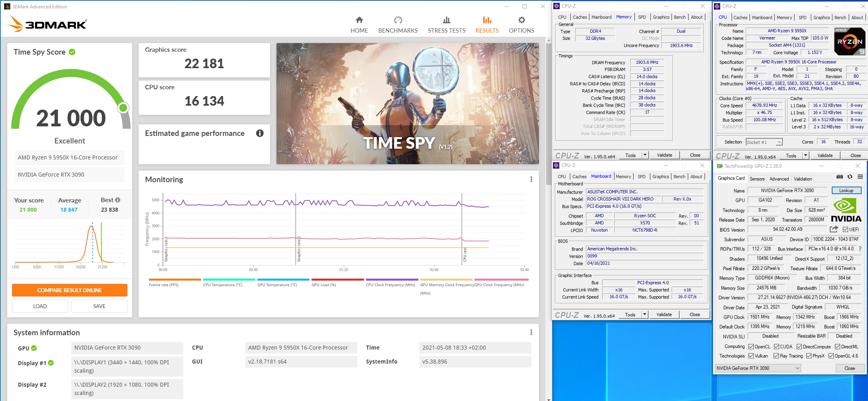Click the CPU Clock Frequency purple legend bar

(392, 279)
